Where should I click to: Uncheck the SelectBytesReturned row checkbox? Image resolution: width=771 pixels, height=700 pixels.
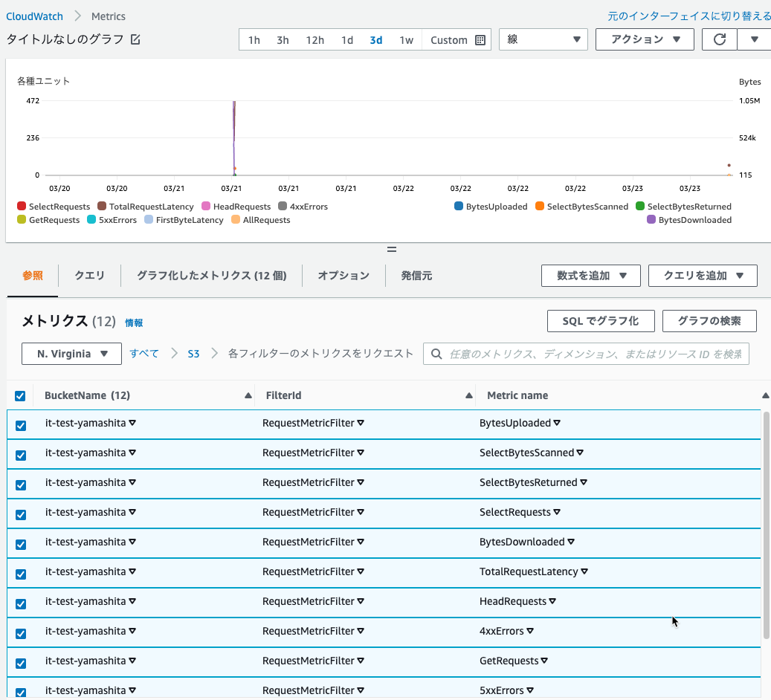pos(21,485)
